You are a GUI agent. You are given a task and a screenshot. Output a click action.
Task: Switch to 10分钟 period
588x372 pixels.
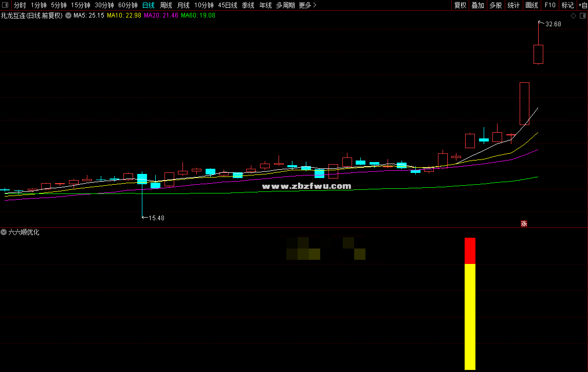[204, 5]
